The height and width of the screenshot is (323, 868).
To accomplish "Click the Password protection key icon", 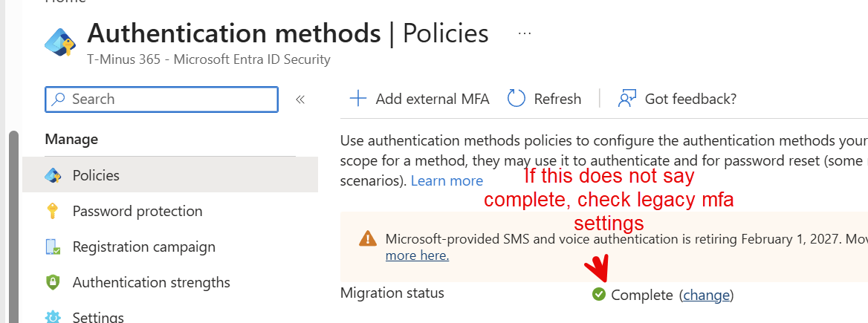I will [53, 212].
